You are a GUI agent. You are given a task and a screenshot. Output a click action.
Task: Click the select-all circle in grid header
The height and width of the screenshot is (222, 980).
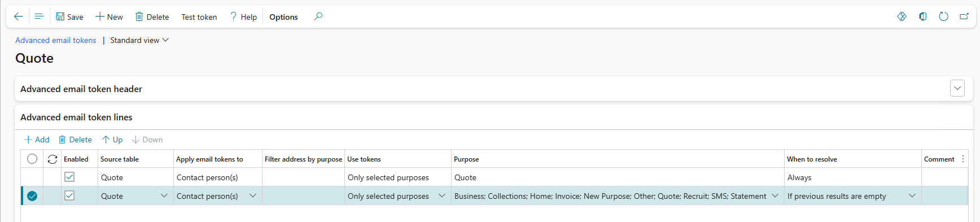(32, 159)
